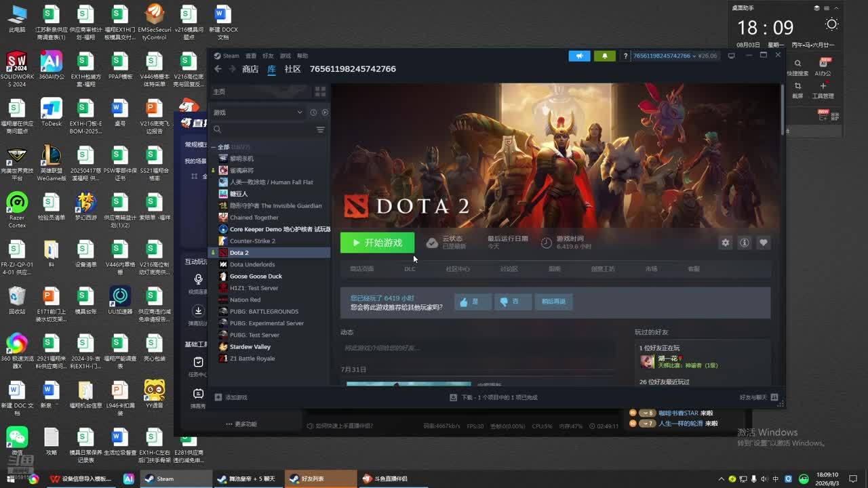868x488 pixels.
Task: Open Dota 2 workshop link
Action: pyautogui.click(x=603, y=269)
